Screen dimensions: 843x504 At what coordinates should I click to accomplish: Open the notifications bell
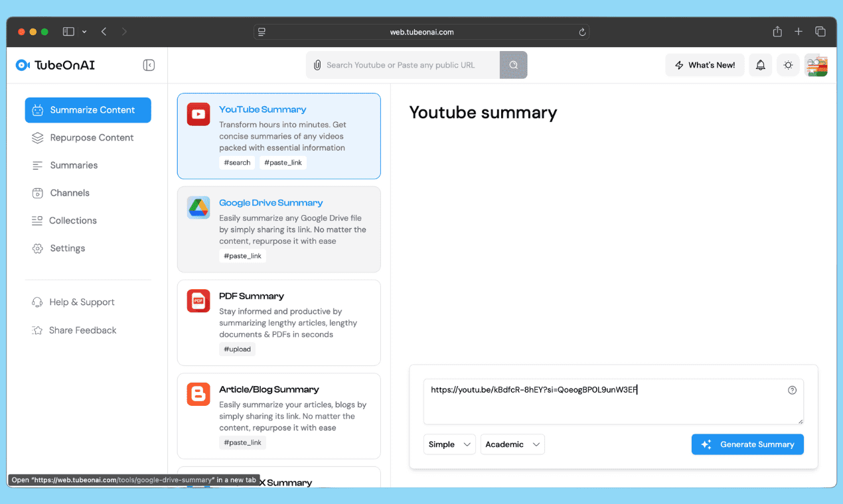point(761,65)
